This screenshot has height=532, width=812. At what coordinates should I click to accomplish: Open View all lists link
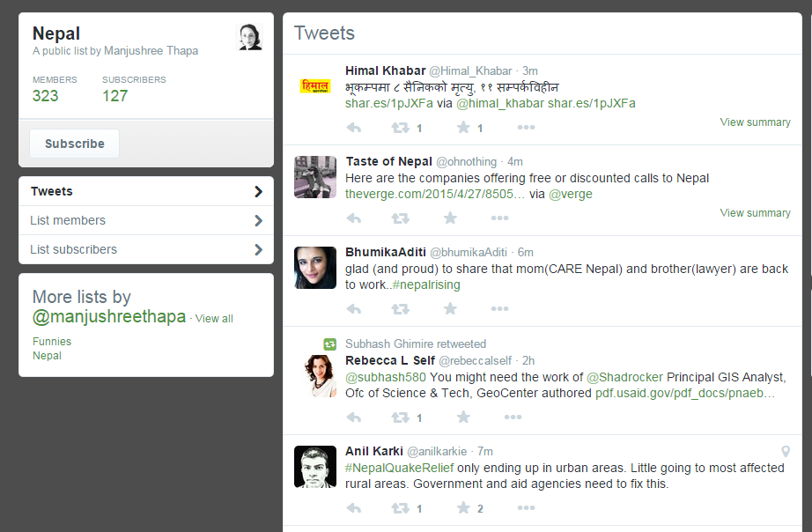(214, 319)
